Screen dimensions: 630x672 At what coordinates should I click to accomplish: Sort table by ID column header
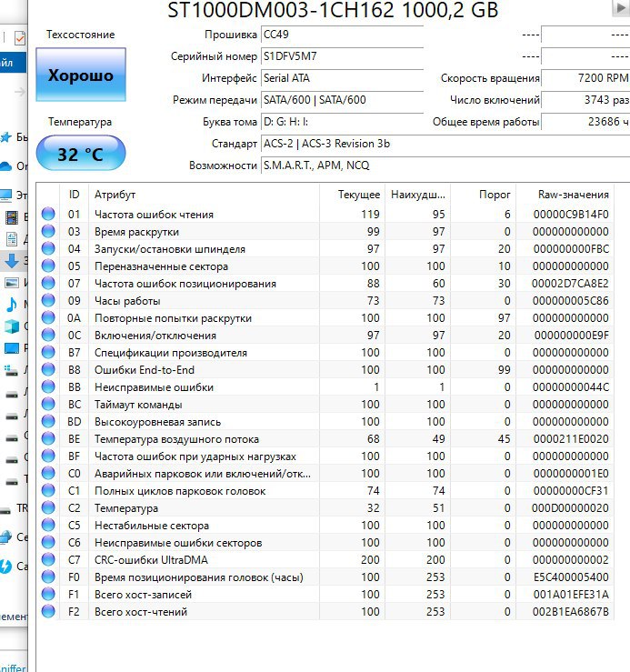click(74, 195)
